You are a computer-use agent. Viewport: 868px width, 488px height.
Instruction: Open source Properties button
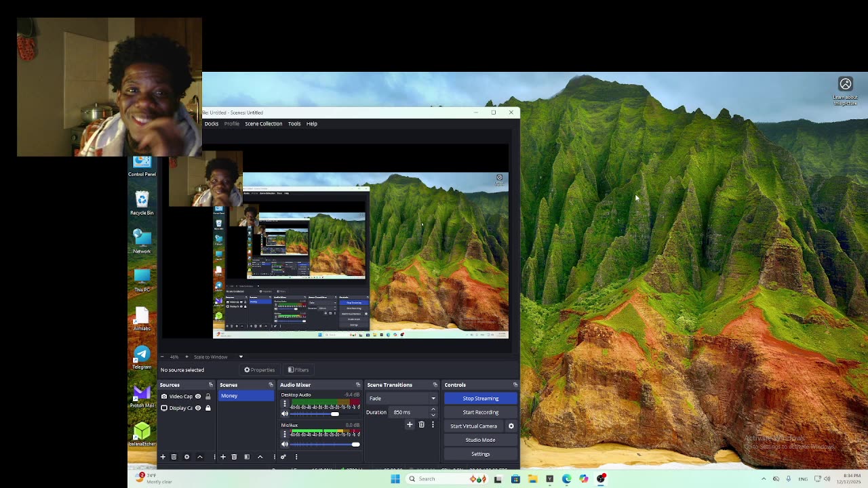point(260,370)
